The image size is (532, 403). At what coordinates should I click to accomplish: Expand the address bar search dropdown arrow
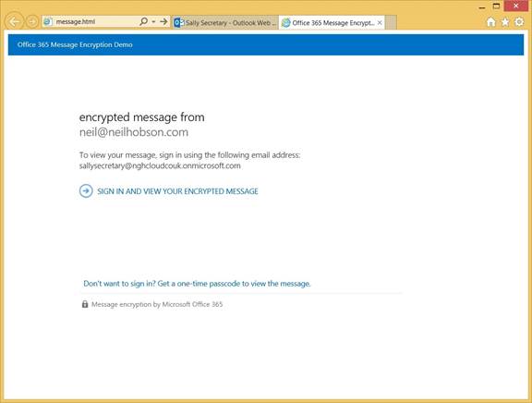(153, 22)
